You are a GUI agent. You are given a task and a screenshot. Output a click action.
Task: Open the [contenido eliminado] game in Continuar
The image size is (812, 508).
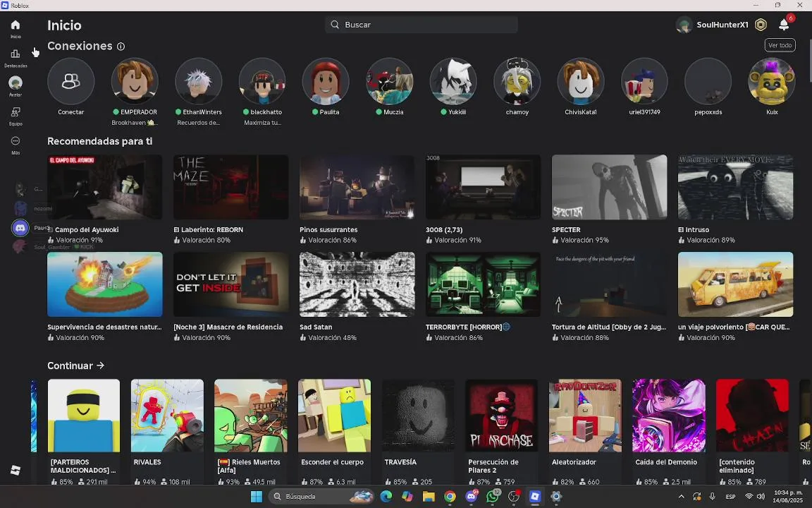point(753,416)
